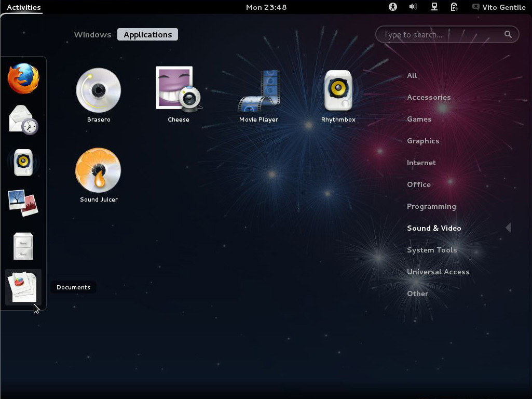
Task: Open the Vito Gentile user menu
Action: pos(499,7)
